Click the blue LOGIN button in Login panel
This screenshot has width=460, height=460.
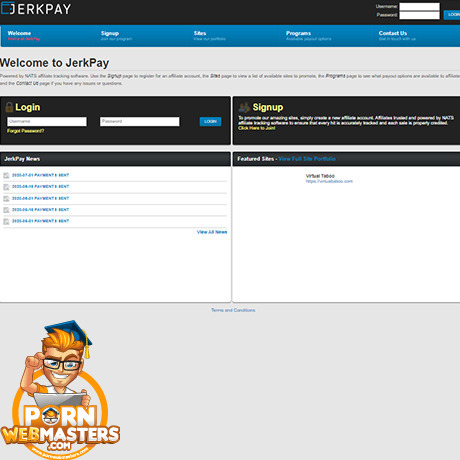[210, 122]
